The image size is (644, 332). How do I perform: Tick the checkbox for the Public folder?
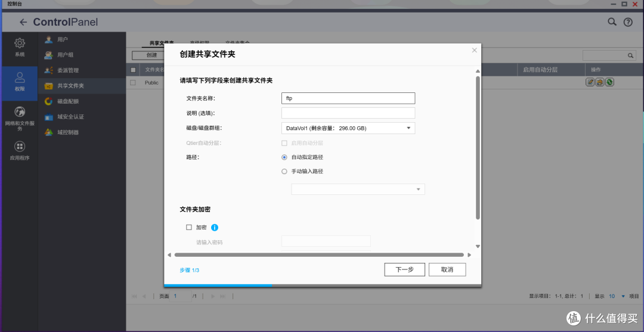[133, 82]
